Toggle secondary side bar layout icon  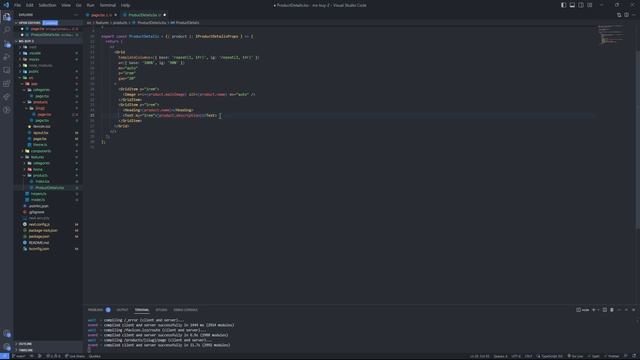pos(581,5)
